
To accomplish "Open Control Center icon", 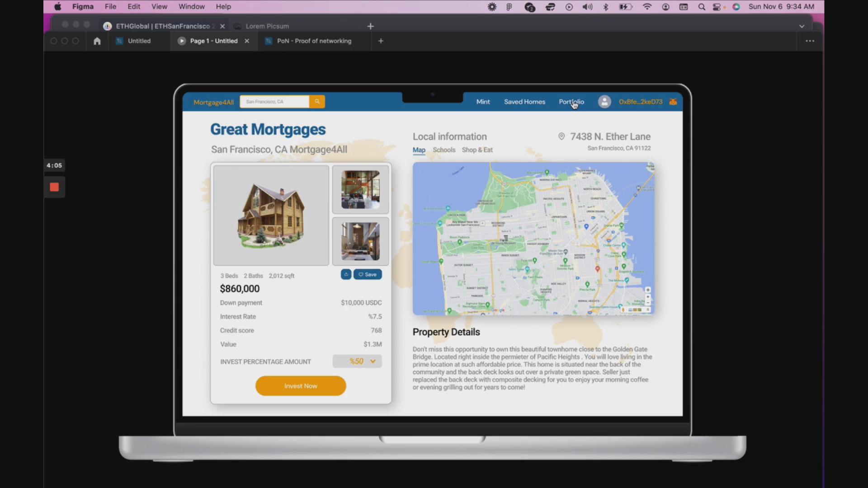I will pos(717,7).
